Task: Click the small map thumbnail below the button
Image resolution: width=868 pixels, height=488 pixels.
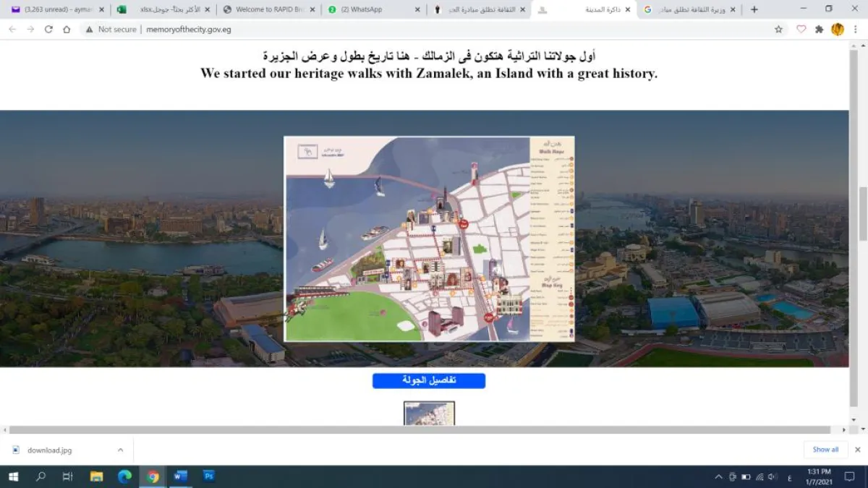Action: pos(429,414)
